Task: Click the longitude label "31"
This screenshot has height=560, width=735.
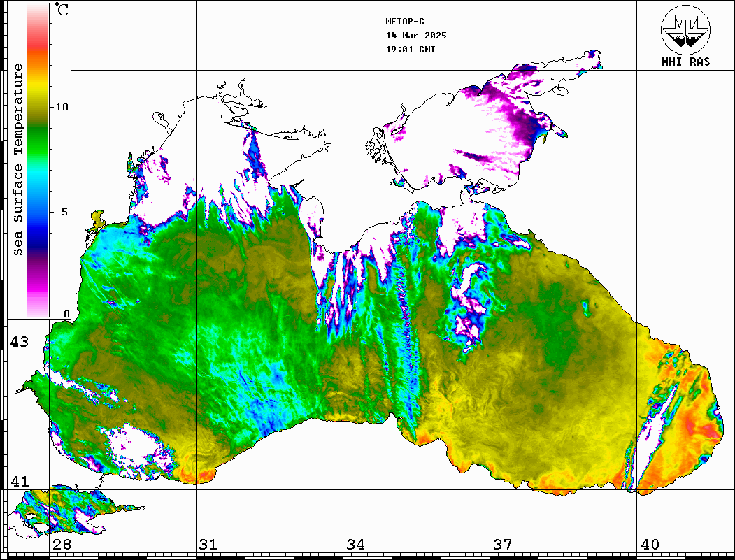Action: pos(208,545)
